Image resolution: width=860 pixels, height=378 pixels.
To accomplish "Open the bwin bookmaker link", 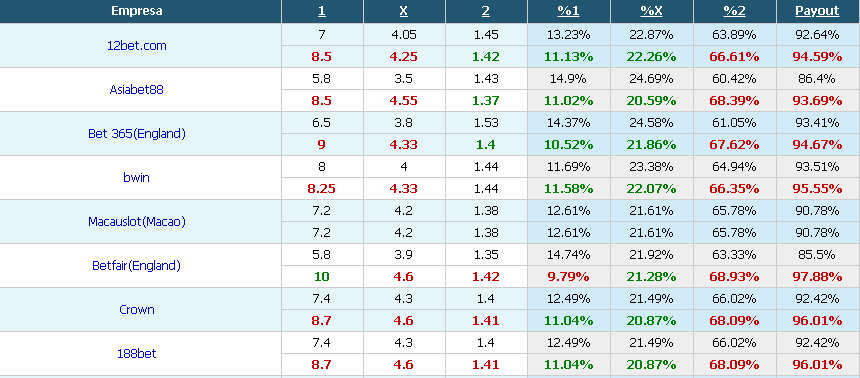I will [x=137, y=178].
